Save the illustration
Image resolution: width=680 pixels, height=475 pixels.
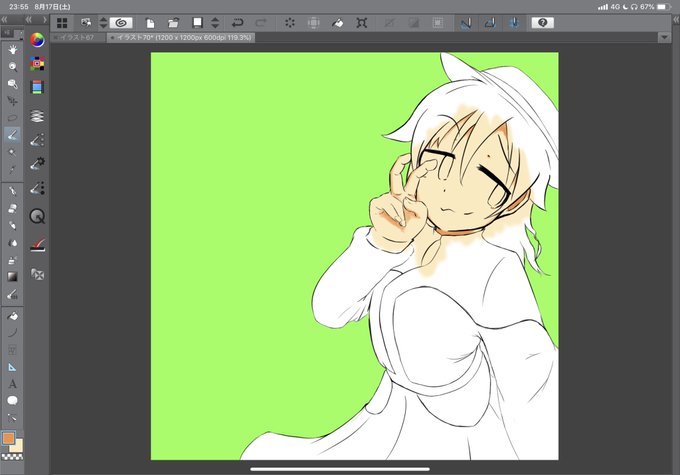(x=197, y=23)
